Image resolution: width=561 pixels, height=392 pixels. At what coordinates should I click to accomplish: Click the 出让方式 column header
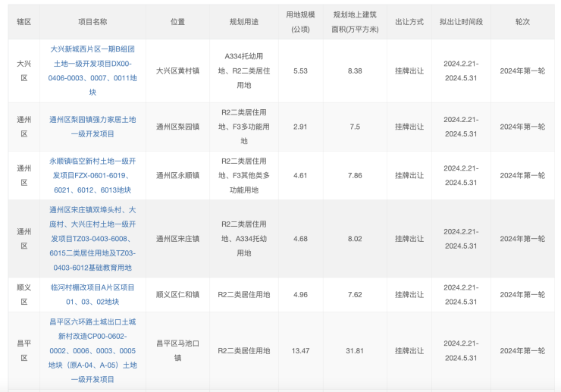coord(409,22)
